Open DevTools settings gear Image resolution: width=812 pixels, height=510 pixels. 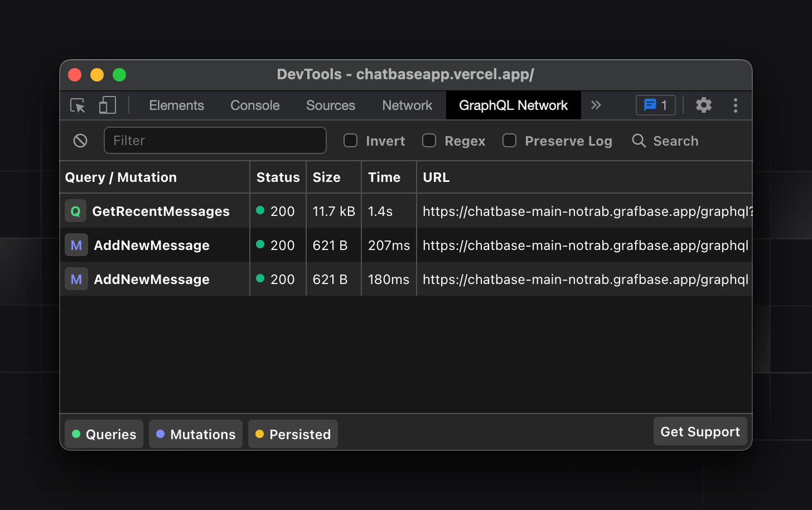coord(703,105)
